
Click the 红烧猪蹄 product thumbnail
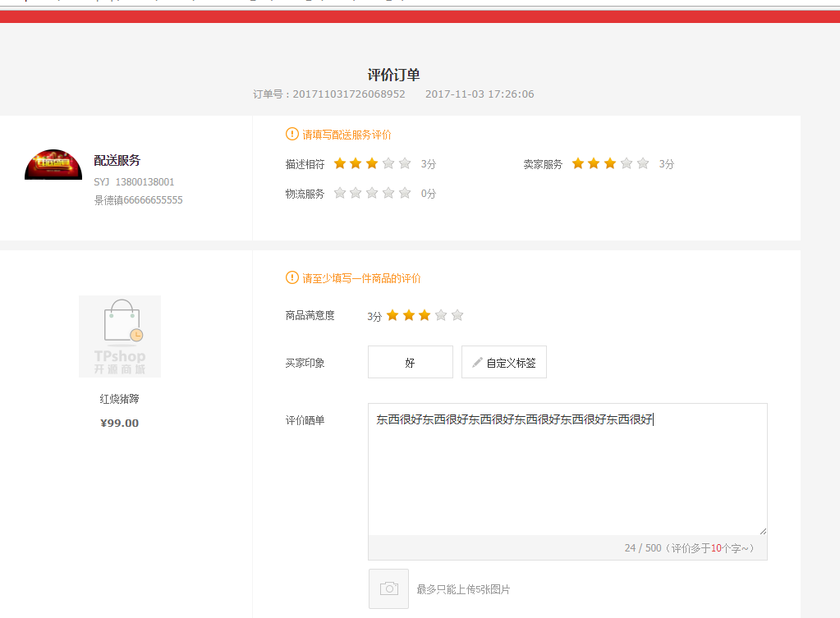[x=120, y=336]
